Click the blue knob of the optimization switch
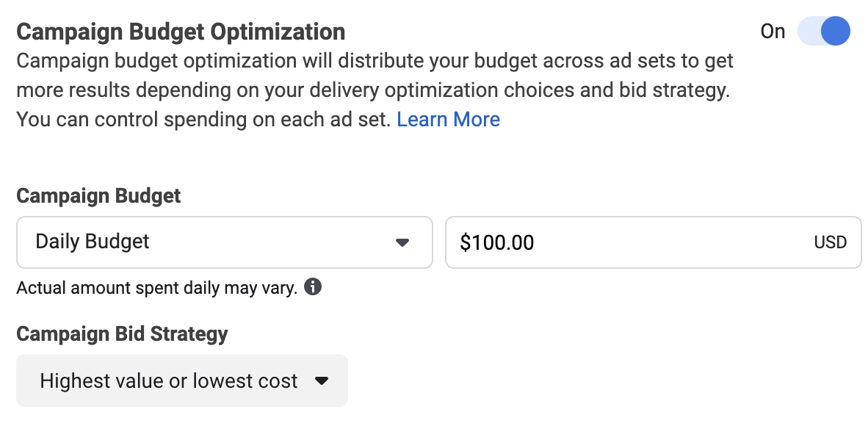Image resolution: width=868 pixels, height=426 pixels. [x=835, y=31]
